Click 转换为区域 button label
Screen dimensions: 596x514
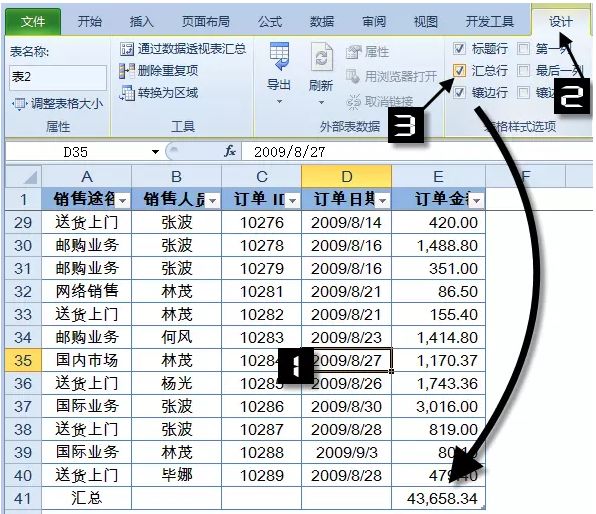pyautogui.click(x=168, y=93)
